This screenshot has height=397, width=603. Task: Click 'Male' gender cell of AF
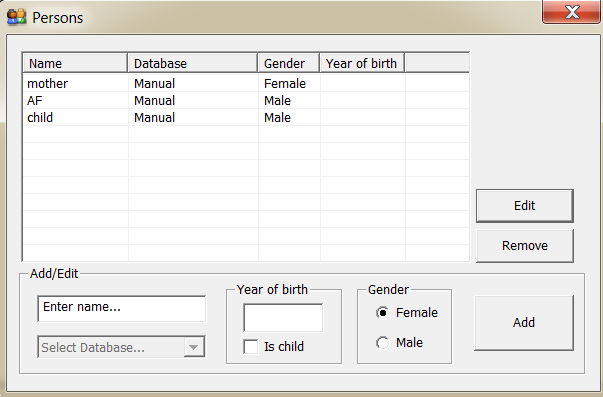(277, 100)
